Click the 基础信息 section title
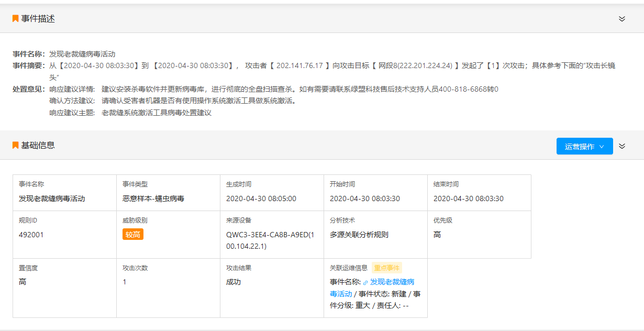 38,145
